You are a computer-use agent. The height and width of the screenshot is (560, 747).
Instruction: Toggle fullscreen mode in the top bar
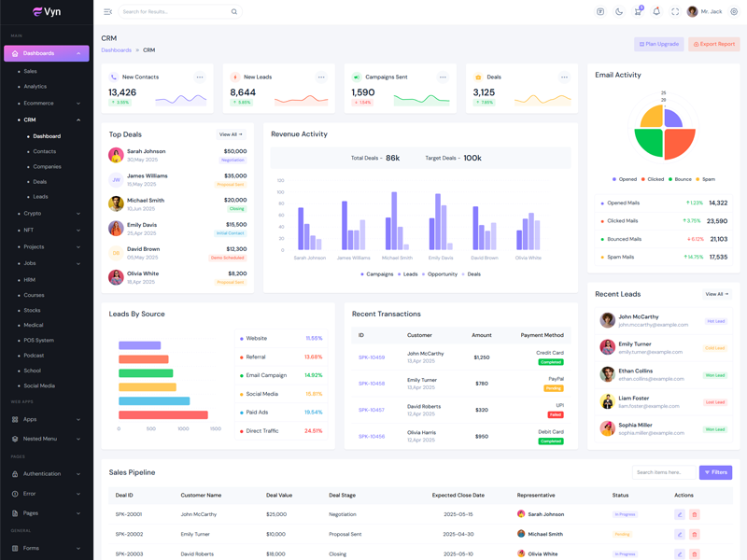[x=675, y=12]
